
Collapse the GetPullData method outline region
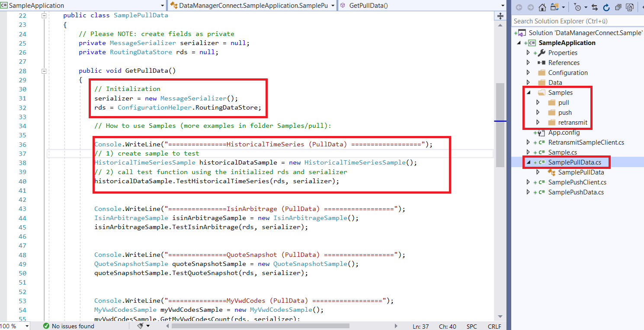[44, 71]
